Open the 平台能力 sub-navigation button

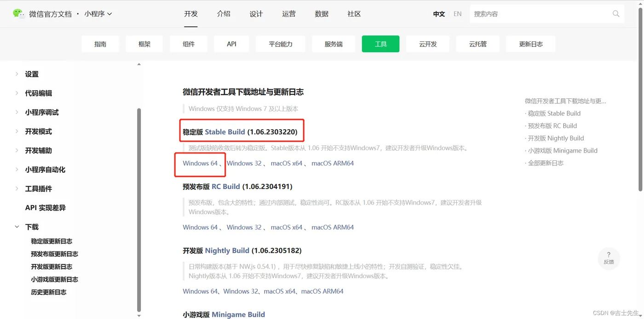[281, 44]
